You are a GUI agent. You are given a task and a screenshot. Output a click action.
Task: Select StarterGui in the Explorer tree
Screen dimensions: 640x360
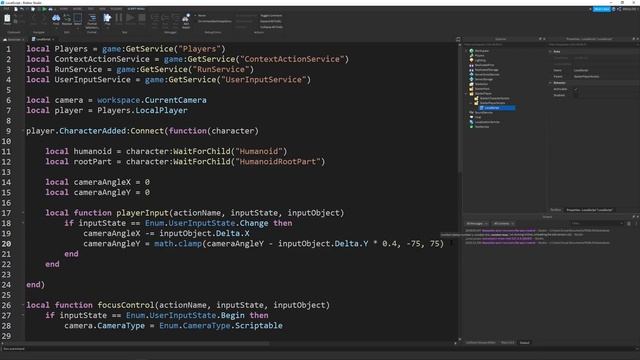(x=481, y=84)
